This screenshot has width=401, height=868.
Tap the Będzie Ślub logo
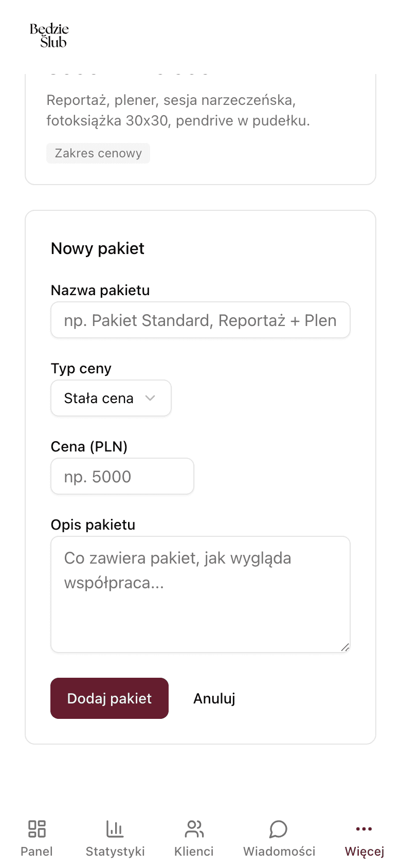click(x=49, y=35)
